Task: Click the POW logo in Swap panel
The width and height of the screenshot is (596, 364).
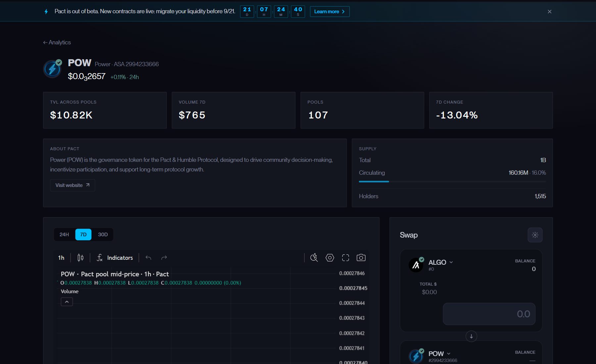Action: click(416, 356)
